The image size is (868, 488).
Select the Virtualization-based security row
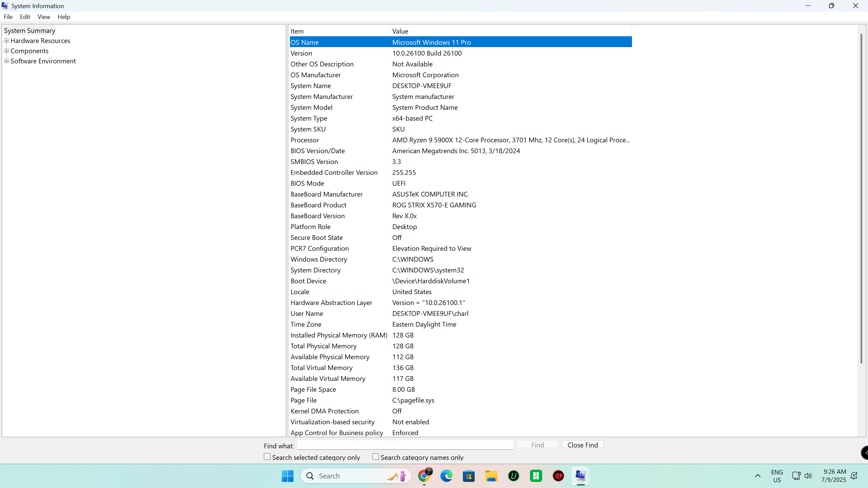[461, 422]
